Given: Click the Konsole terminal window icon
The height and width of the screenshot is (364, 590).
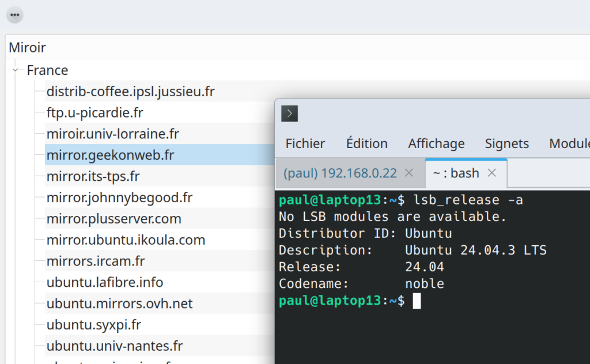Looking at the screenshot, I should (x=289, y=113).
